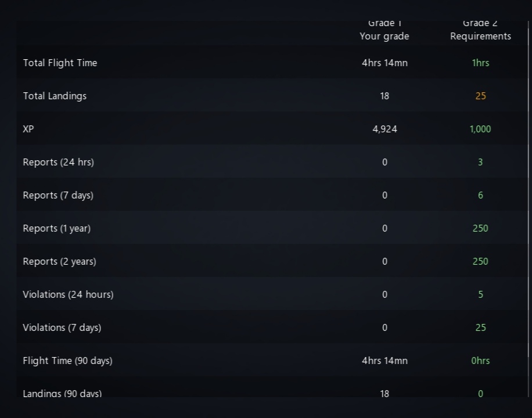Viewport: 532px width, 418px height.
Task: Click the vertical scrollbar on the right edge
Action: click(529, 189)
